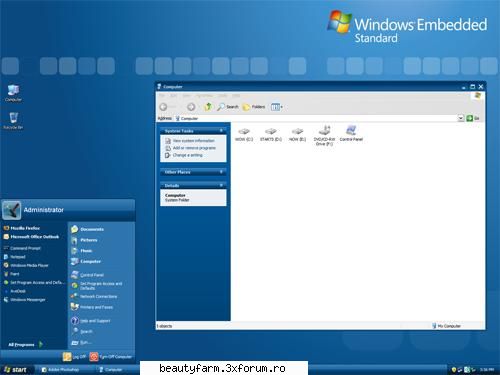Open Computer from the right Start menu column

tap(86, 261)
